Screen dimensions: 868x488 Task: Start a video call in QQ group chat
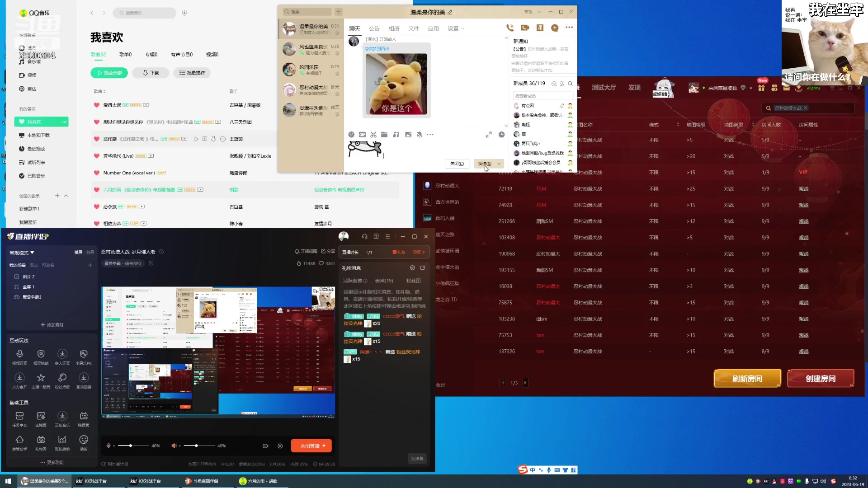[x=525, y=28]
